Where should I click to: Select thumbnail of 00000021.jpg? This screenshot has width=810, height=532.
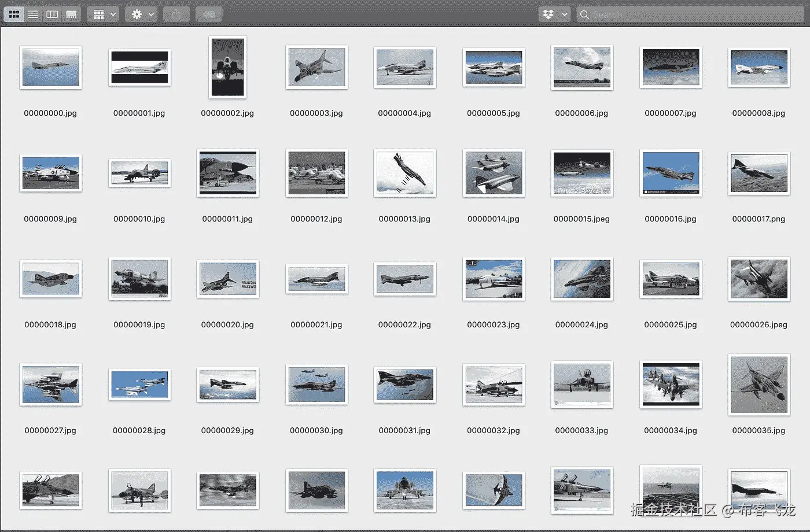pyautogui.click(x=316, y=279)
